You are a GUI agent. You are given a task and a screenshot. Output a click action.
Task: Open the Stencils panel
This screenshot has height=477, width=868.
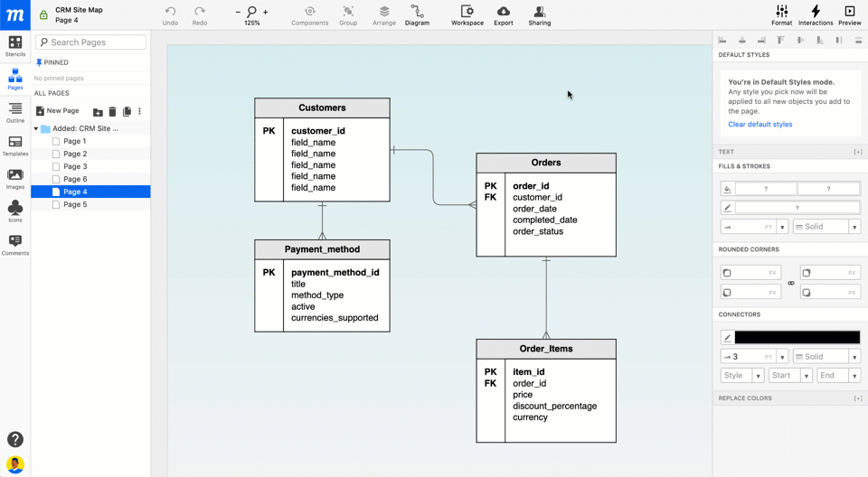click(15, 46)
